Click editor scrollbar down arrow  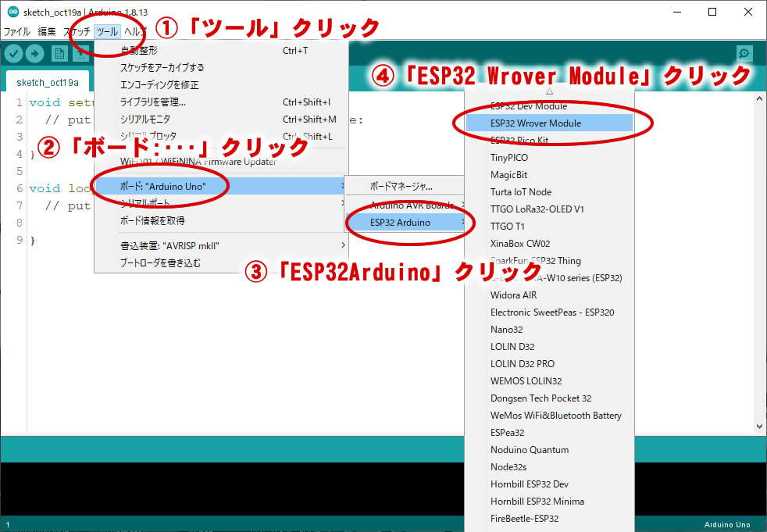759,427
